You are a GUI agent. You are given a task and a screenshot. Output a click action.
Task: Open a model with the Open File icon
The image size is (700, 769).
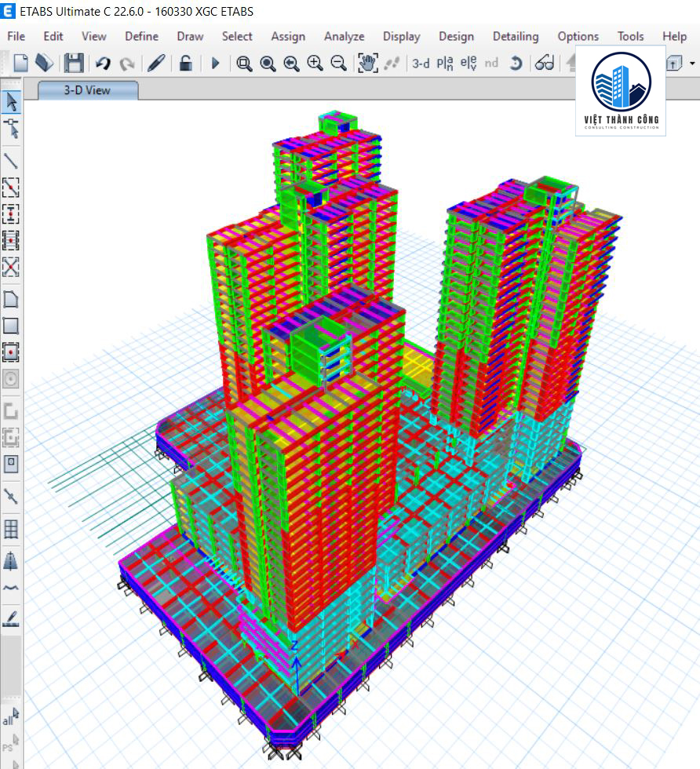pos(44,64)
